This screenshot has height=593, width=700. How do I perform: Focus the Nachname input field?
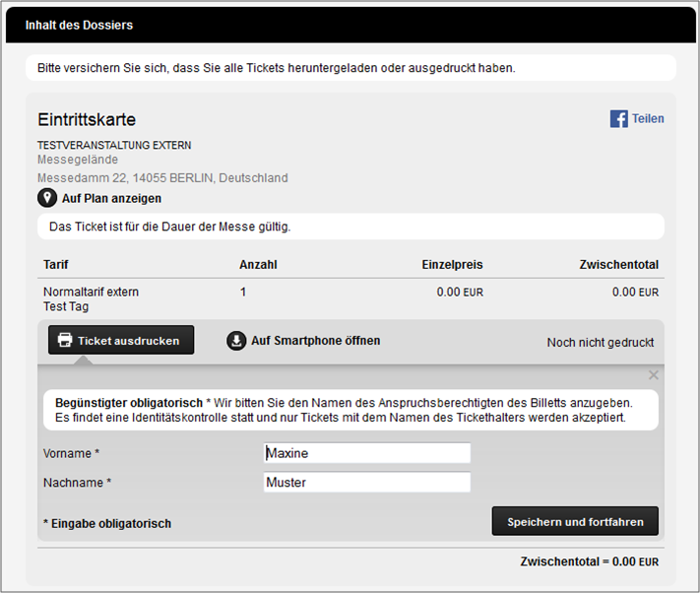point(367,483)
